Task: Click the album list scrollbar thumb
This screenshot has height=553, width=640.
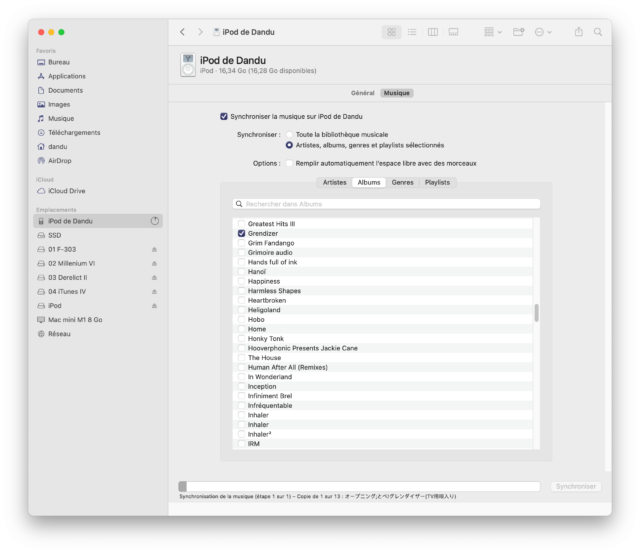Action: (536, 313)
